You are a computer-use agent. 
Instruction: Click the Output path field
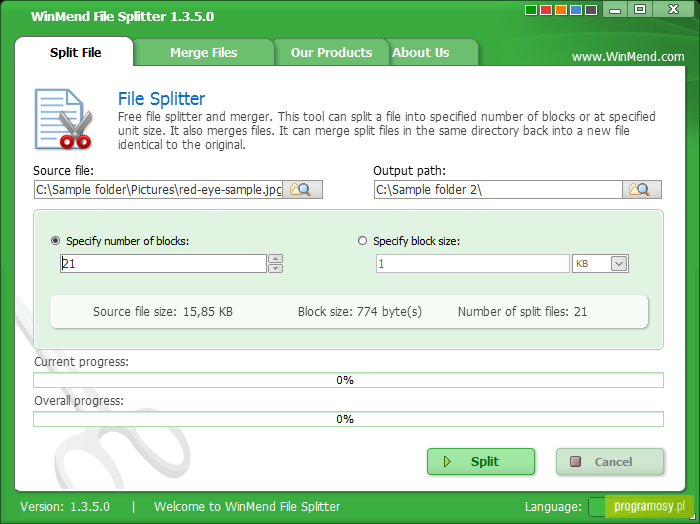tap(498, 190)
